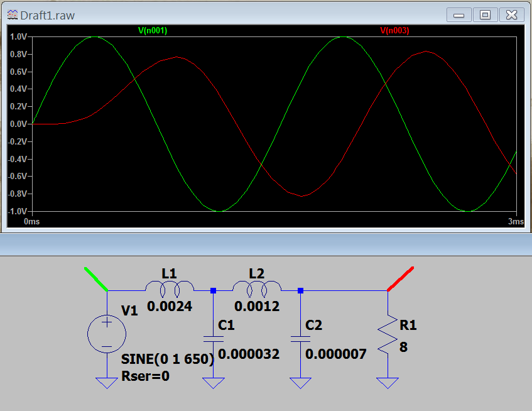Click the C2 value 0.000007

click(x=336, y=354)
